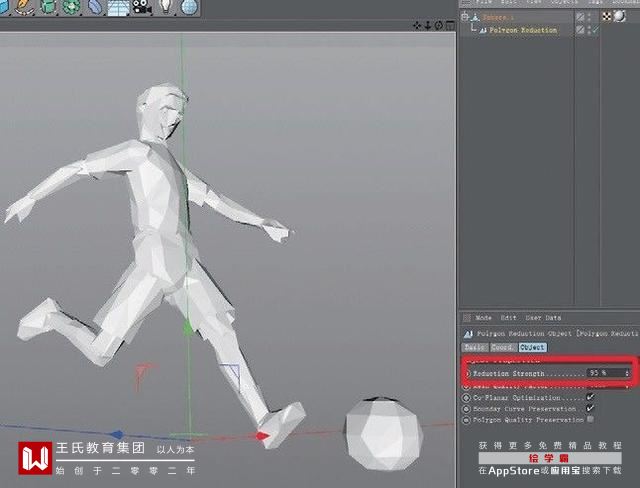The image size is (640, 488).
Task: Toggle the Polygon Reduction visibility dots
Action: pyautogui.click(x=589, y=29)
